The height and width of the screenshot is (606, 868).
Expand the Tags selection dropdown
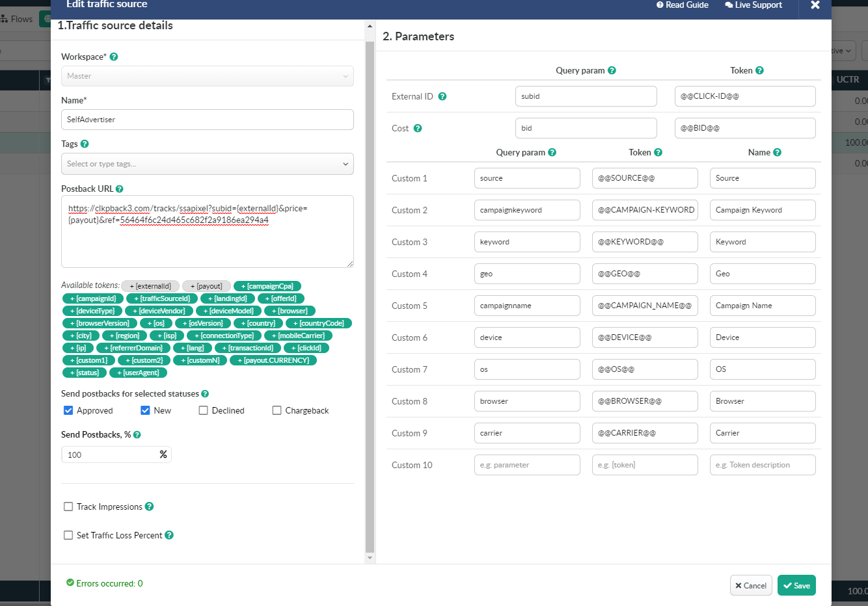pos(207,164)
